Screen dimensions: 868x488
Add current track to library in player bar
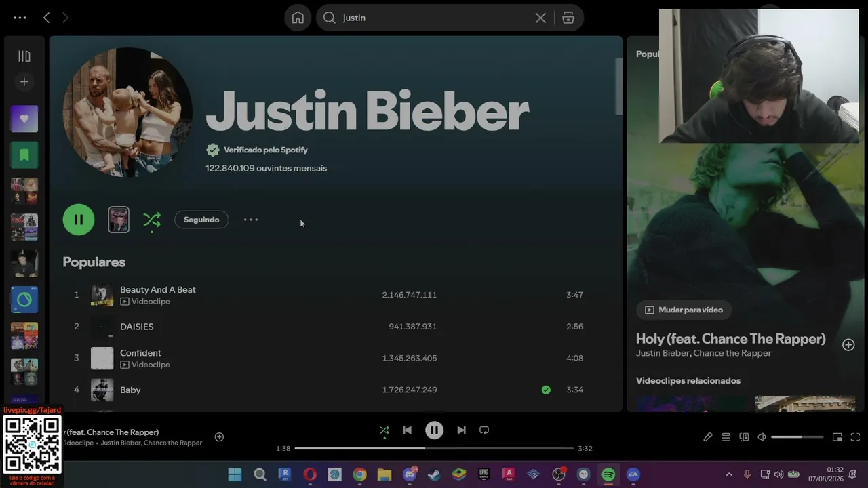tap(219, 437)
